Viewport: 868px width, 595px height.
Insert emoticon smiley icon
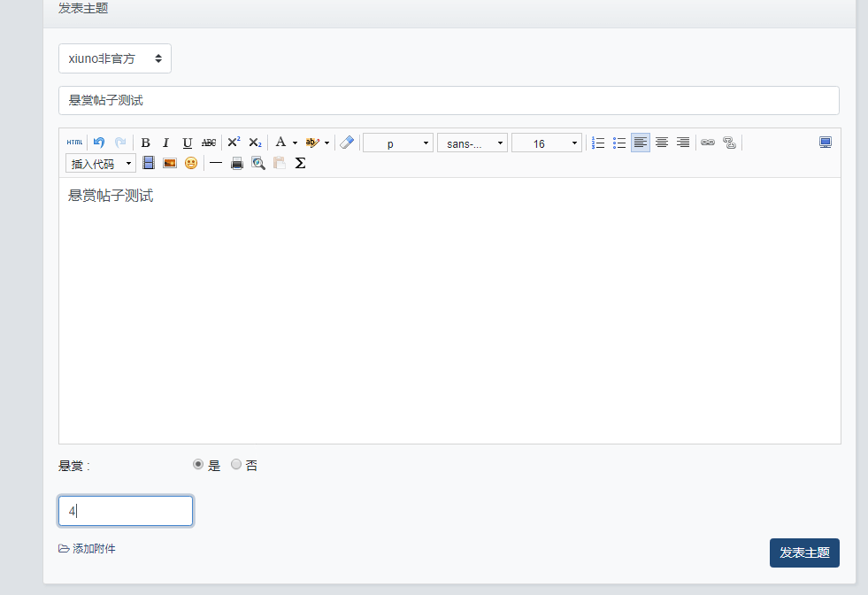(191, 163)
